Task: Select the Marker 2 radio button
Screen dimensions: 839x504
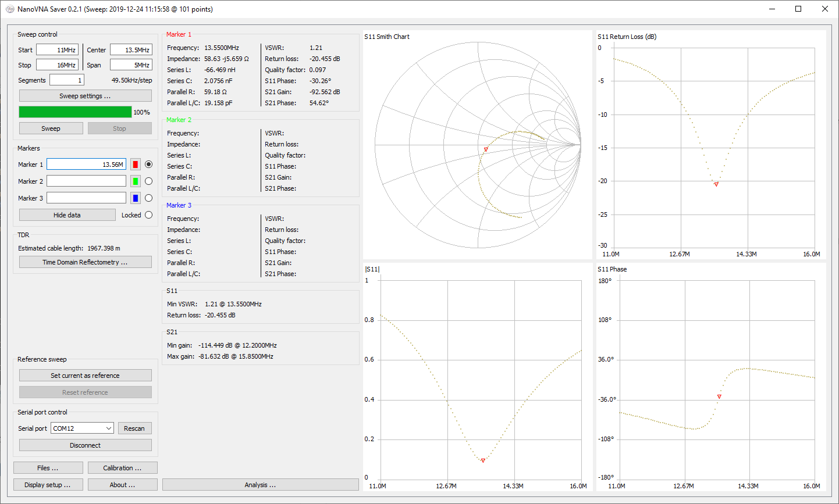Action: point(148,181)
